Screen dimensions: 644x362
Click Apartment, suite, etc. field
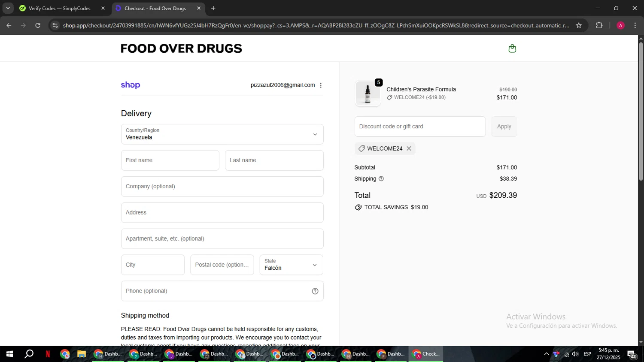click(x=222, y=239)
